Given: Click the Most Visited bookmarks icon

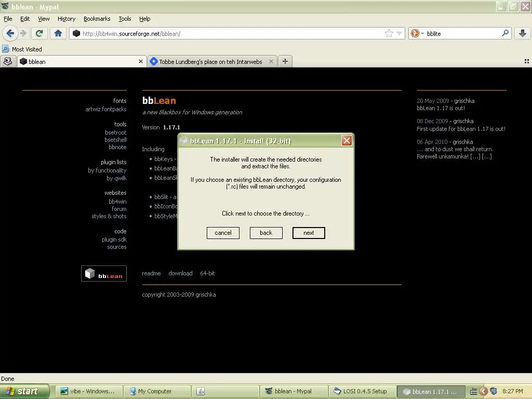Looking at the screenshot, I should click(x=6, y=49).
